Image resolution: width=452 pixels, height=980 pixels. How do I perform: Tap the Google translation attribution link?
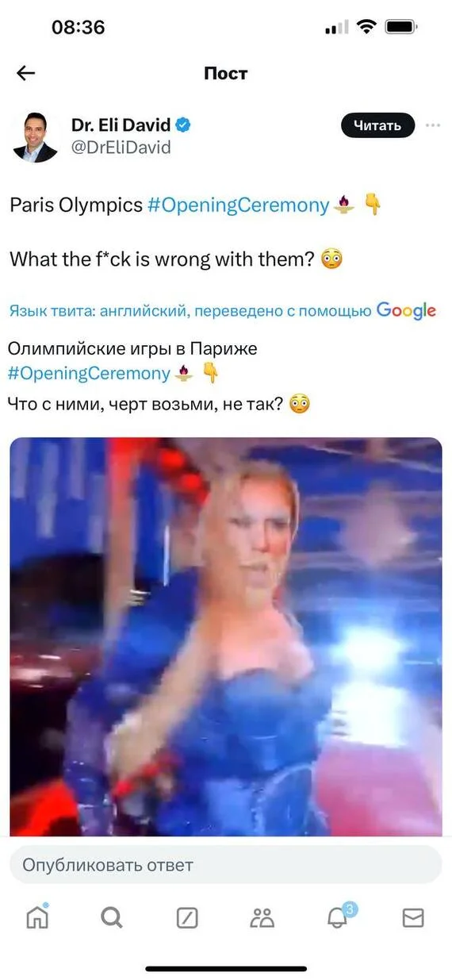[406, 311]
